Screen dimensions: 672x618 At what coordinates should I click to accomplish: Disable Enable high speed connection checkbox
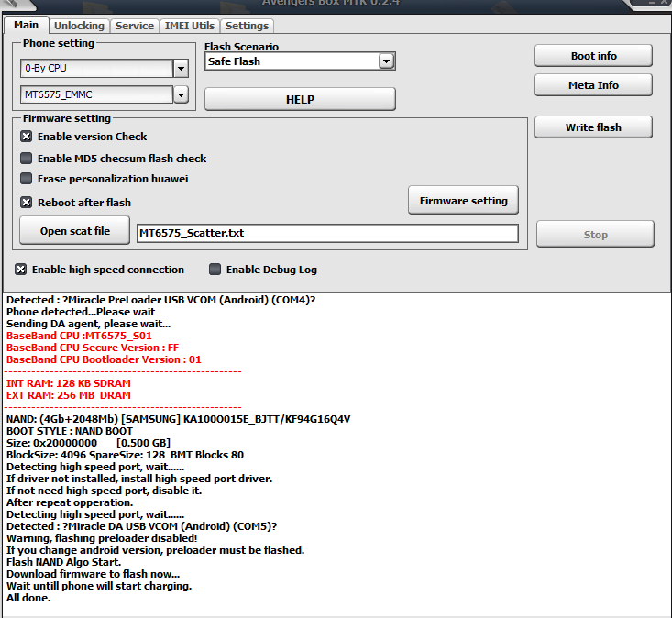[x=20, y=270]
